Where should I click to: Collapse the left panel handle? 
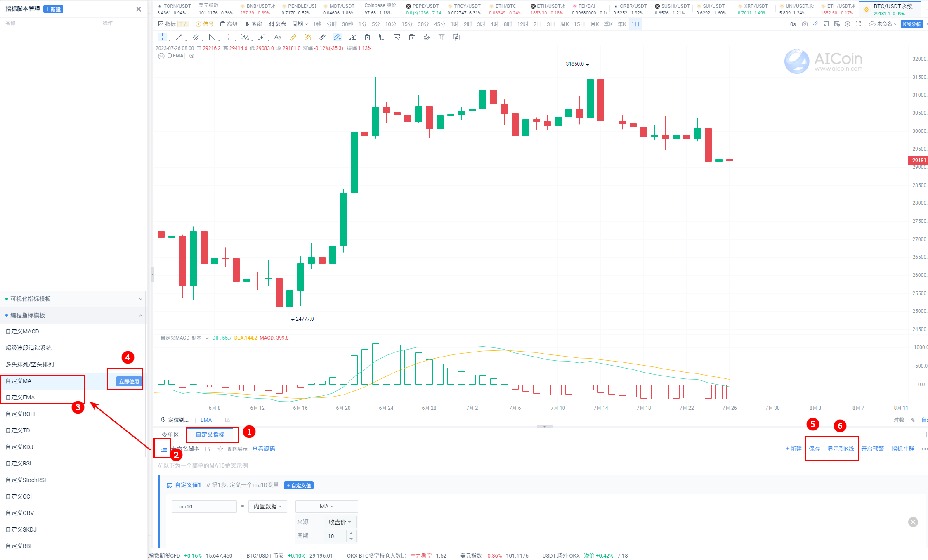(152, 274)
